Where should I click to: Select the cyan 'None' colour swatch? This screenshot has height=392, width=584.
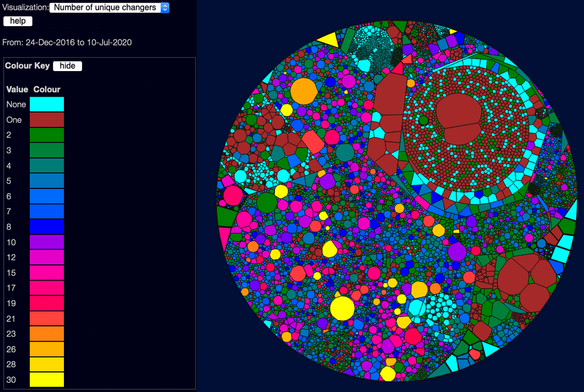pos(47,104)
